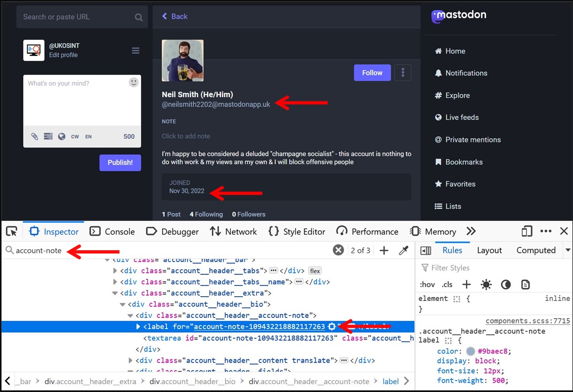Change post privacy with globe icon
This screenshot has width=573, height=392.
61,137
